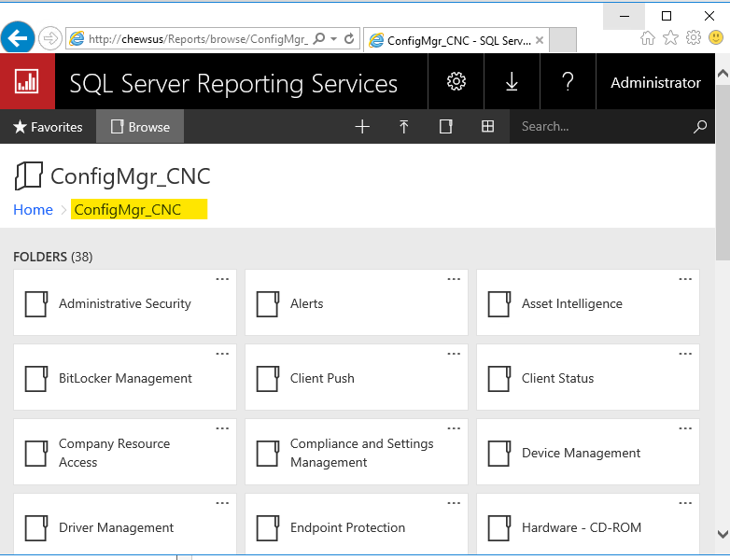The width and height of the screenshot is (730, 560).
Task: Click the Alerts folder icon
Action: click(x=268, y=304)
